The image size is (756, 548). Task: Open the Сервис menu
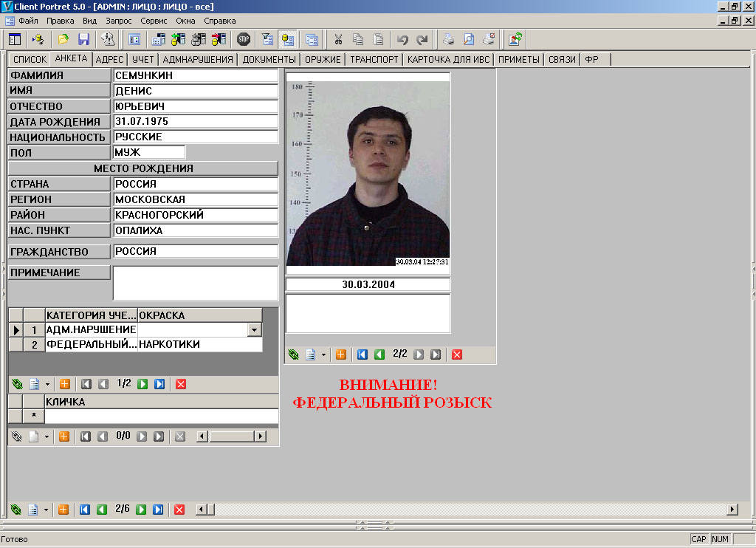pyautogui.click(x=154, y=21)
